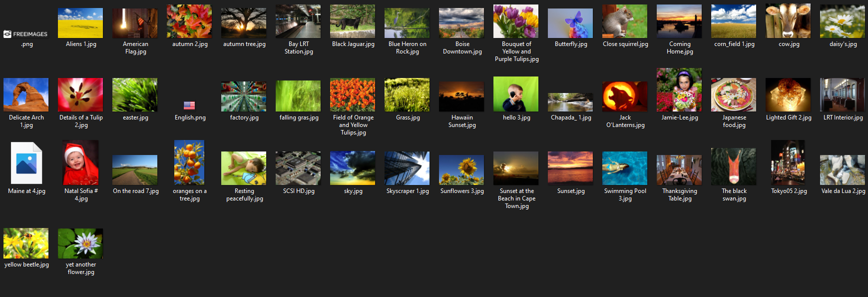Click Sunflowers 3.jpg thumbnail
Image resolution: width=868 pixels, height=297 pixels.
(x=461, y=170)
